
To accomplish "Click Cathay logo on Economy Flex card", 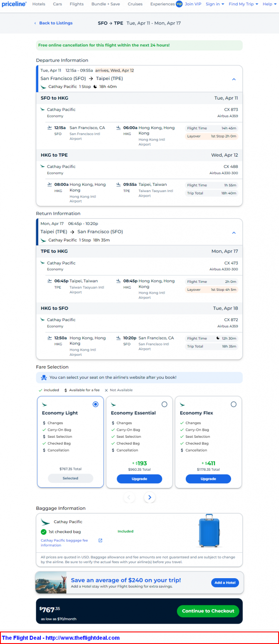I will click(182, 404).
